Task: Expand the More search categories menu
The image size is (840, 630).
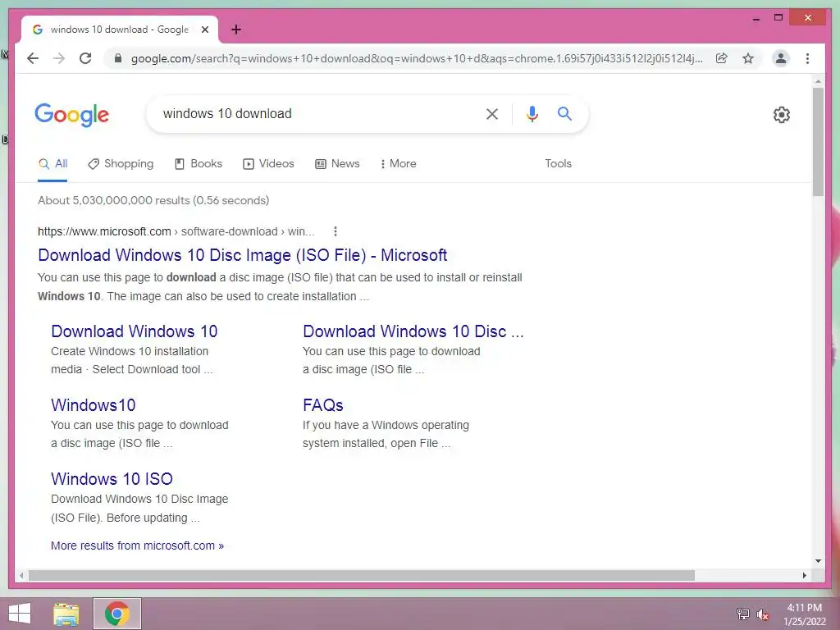Action: (398, 164)
